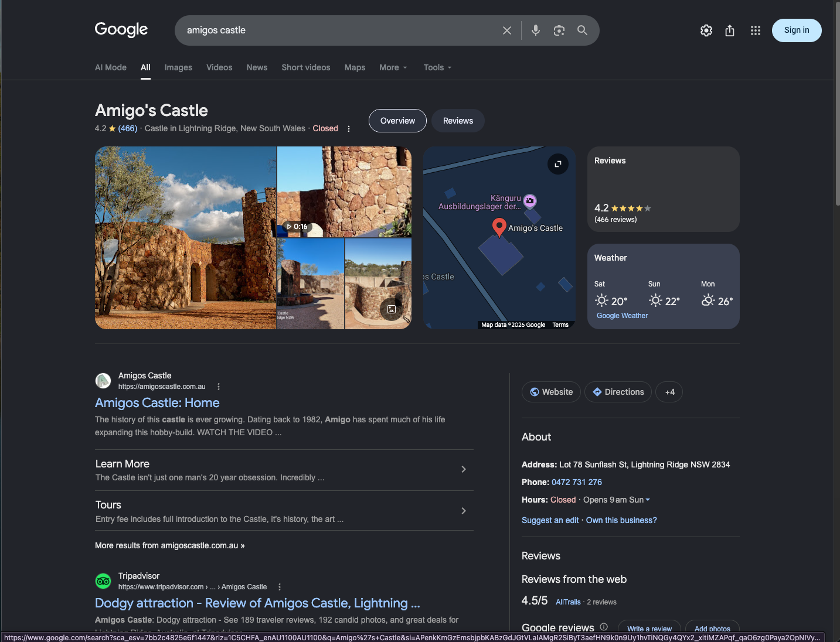
Task: Click the Website button
Action: click(x=551, y=392)
